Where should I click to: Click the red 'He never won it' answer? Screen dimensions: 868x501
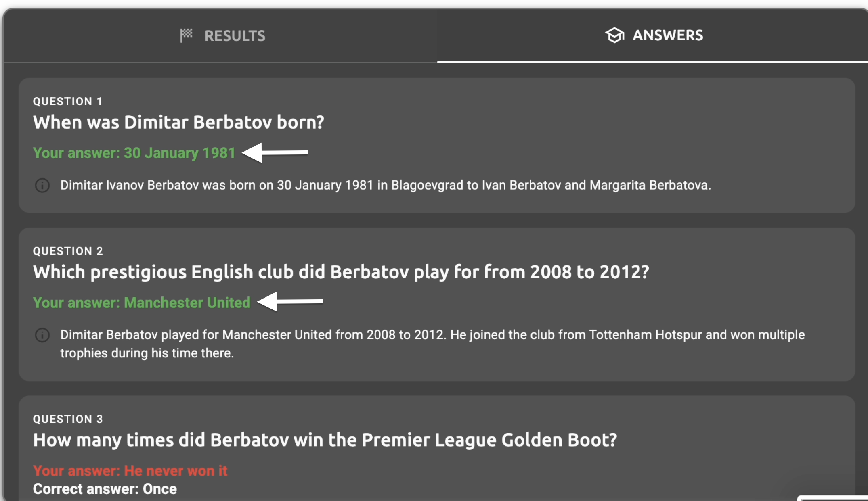coord(130,471)
